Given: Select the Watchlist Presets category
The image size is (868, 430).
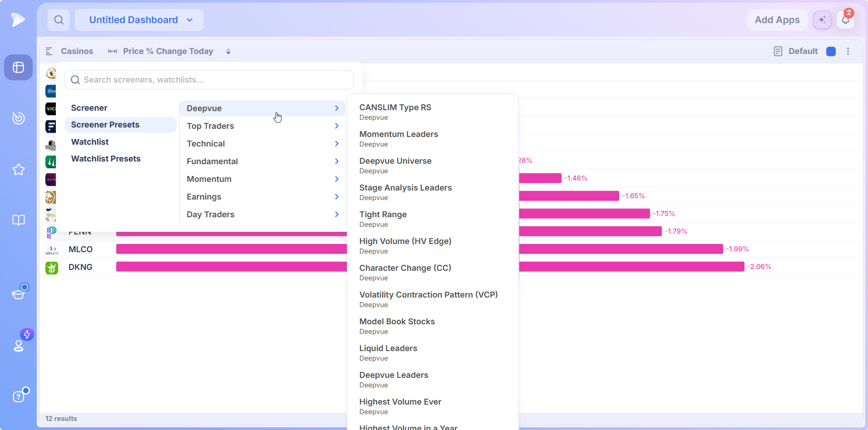Looking at the screenshot, I should pyautogui.click(x=120, y=159).
